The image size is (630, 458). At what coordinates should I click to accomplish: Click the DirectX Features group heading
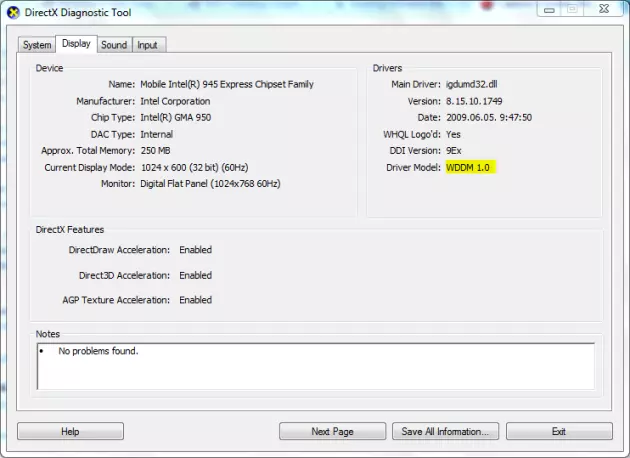coord(70,230)
